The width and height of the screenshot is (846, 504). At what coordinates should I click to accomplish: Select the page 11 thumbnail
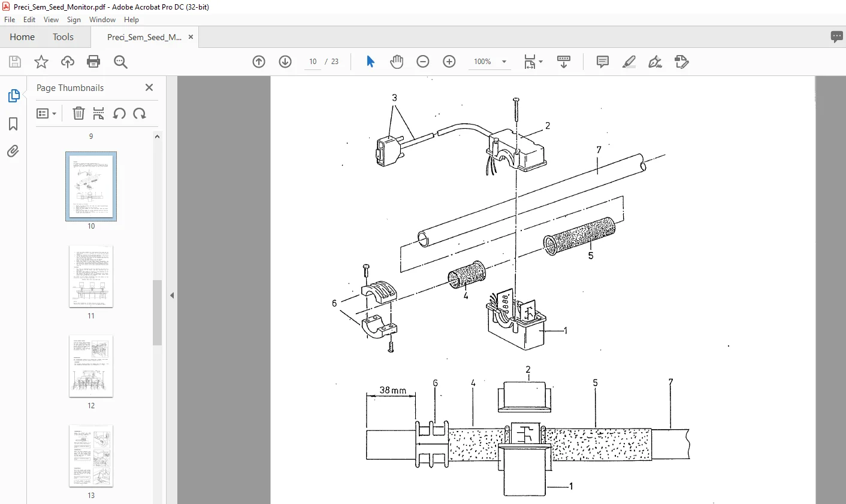coord(91,277)
